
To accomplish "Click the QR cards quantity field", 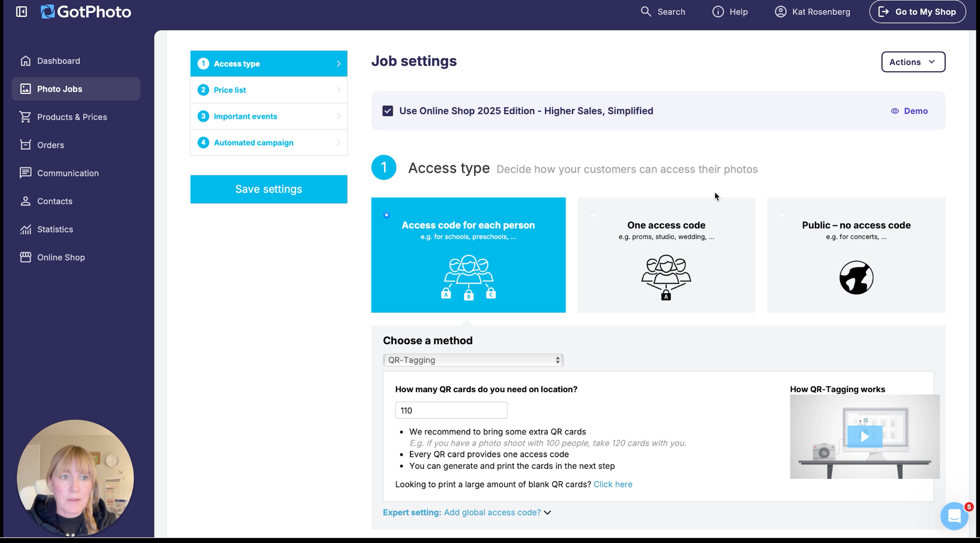I will coord(451,411).
